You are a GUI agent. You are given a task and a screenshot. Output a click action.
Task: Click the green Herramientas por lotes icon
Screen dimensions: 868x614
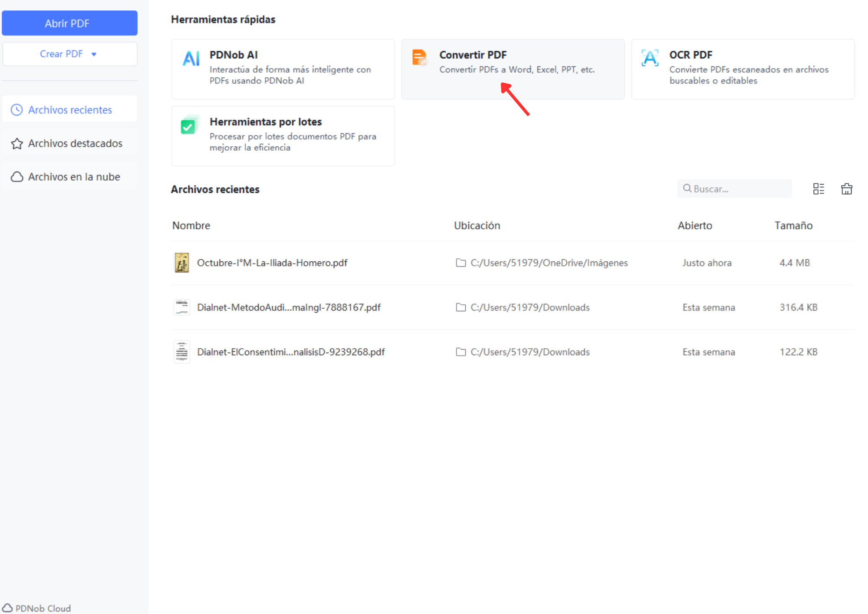coord(189,125)
